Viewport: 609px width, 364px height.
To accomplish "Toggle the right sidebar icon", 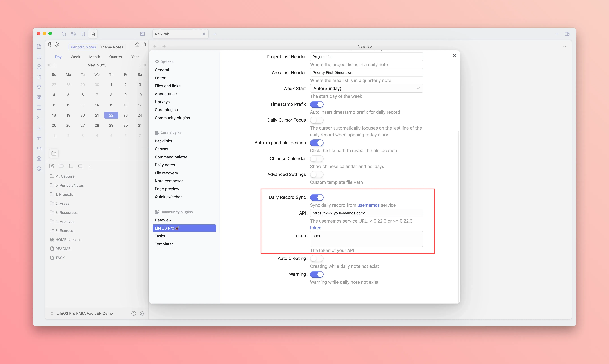I will pos(567,34).
